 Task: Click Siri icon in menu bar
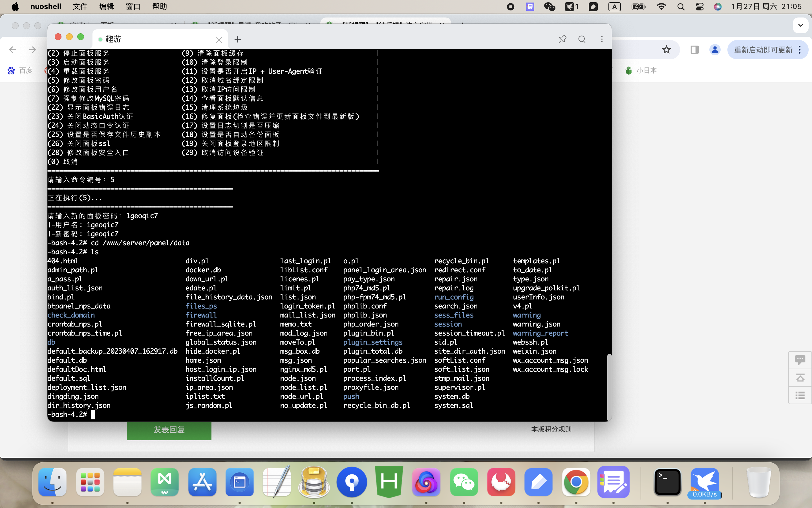click(718, 6)
